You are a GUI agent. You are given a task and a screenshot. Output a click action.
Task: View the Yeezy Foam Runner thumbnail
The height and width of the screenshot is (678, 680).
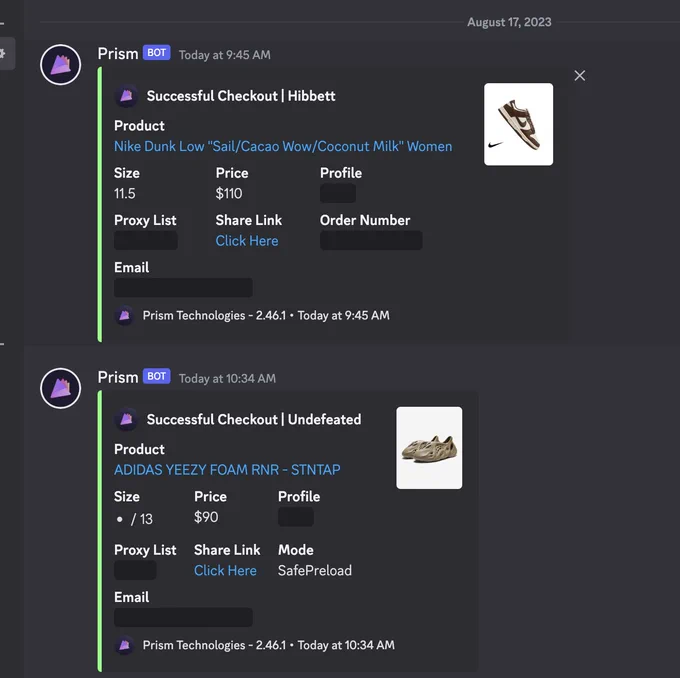(429, 448)
